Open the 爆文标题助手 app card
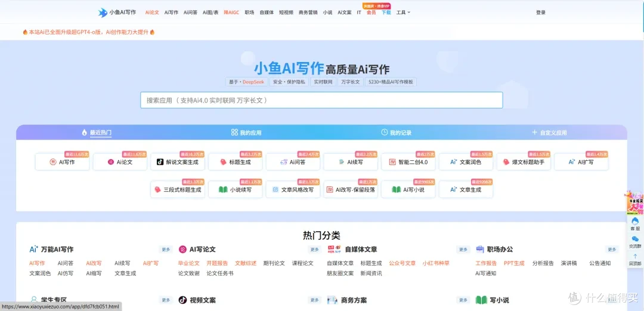Screen dimensions: 644x311 coord(524,162)
